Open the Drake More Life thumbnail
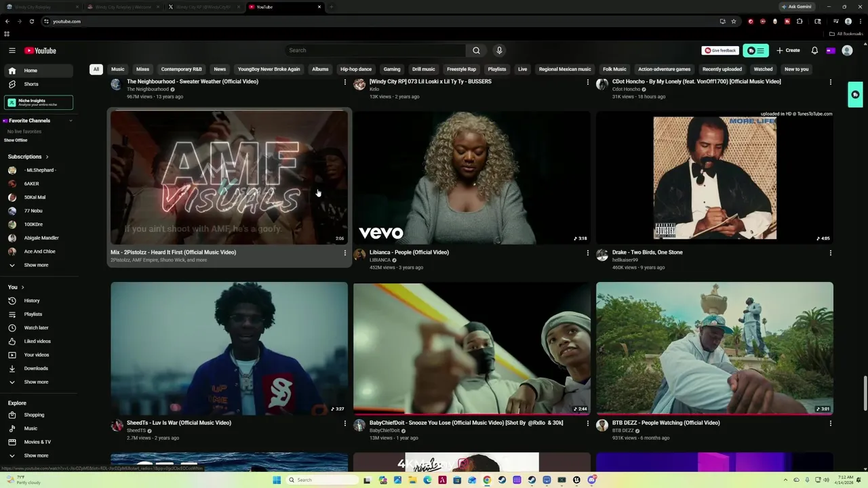 715,178
